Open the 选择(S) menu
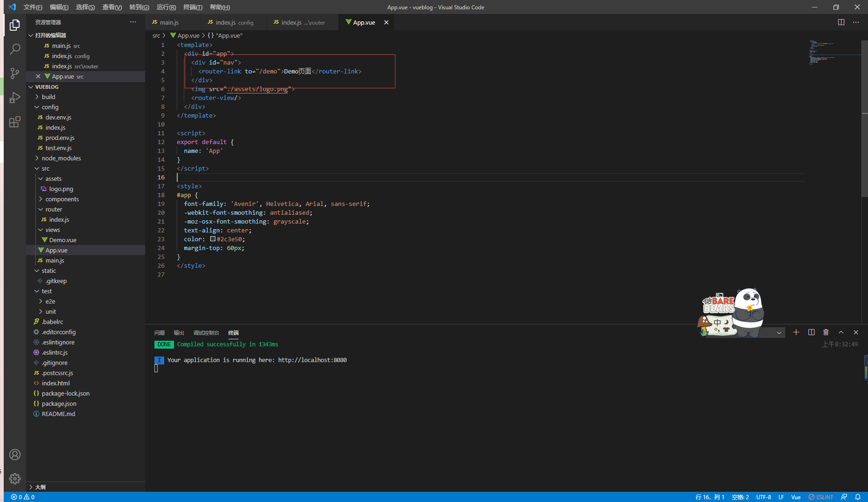The width and height of the screenshot is (868, 502). coord(86,7)
